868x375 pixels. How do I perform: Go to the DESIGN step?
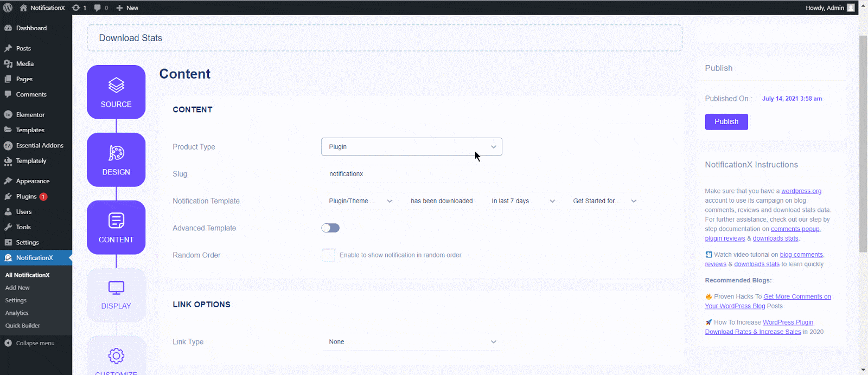point(116,160)
